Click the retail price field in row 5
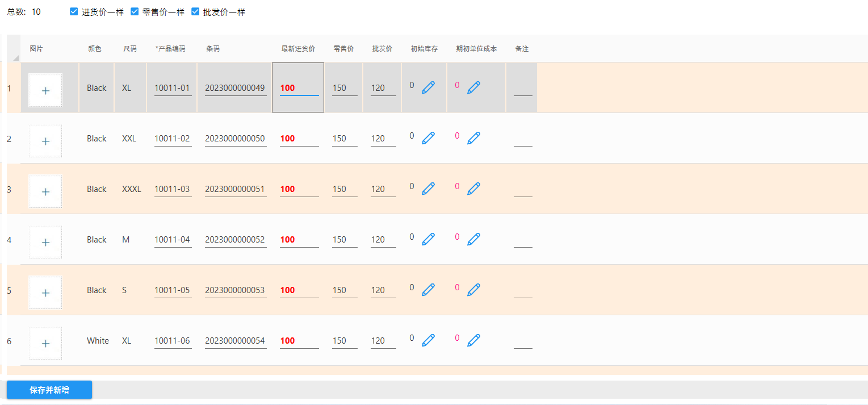 344,290
